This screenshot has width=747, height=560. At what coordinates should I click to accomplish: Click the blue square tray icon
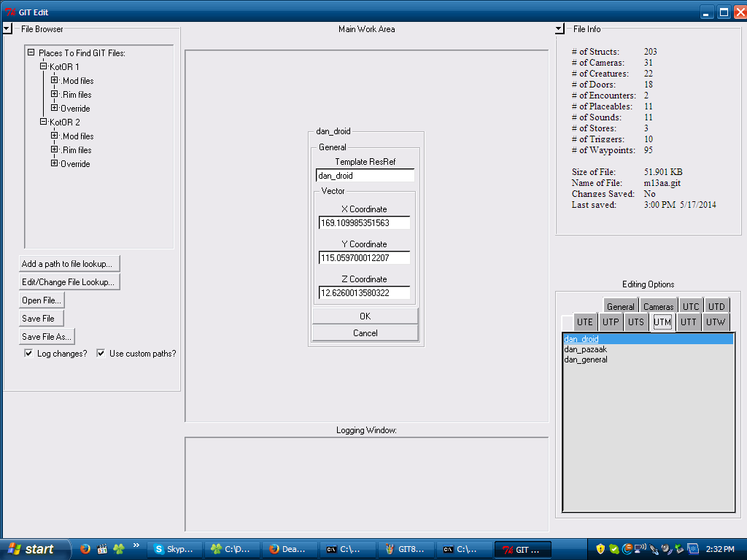point(693,549)
